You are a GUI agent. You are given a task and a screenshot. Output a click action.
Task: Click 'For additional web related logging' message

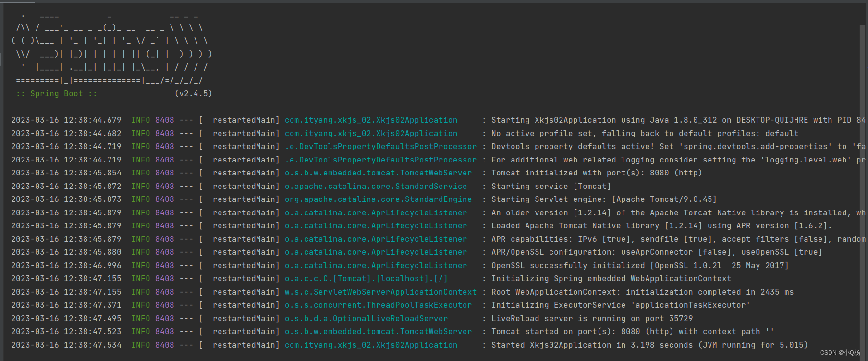678,160
